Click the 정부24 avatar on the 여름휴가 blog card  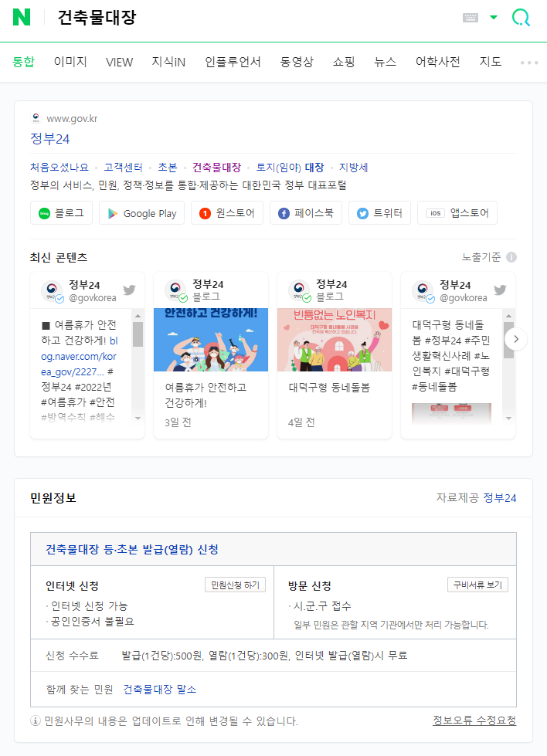(175, 290)
